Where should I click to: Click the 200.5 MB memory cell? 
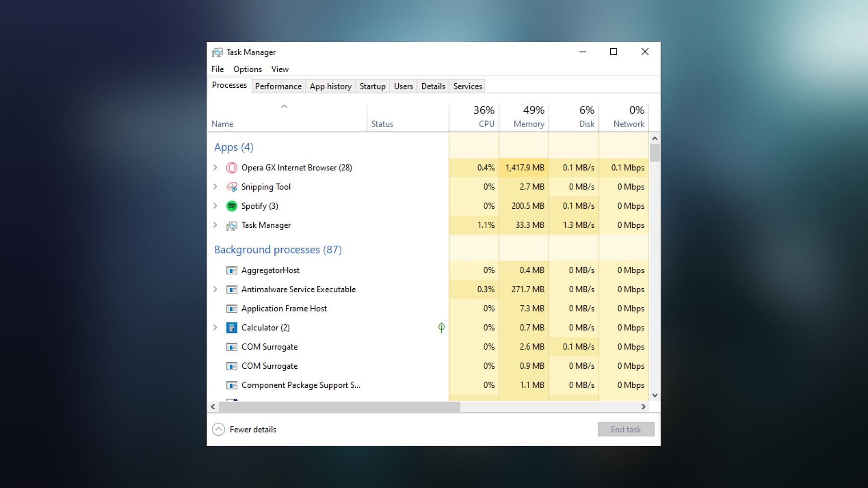(524, 206)
